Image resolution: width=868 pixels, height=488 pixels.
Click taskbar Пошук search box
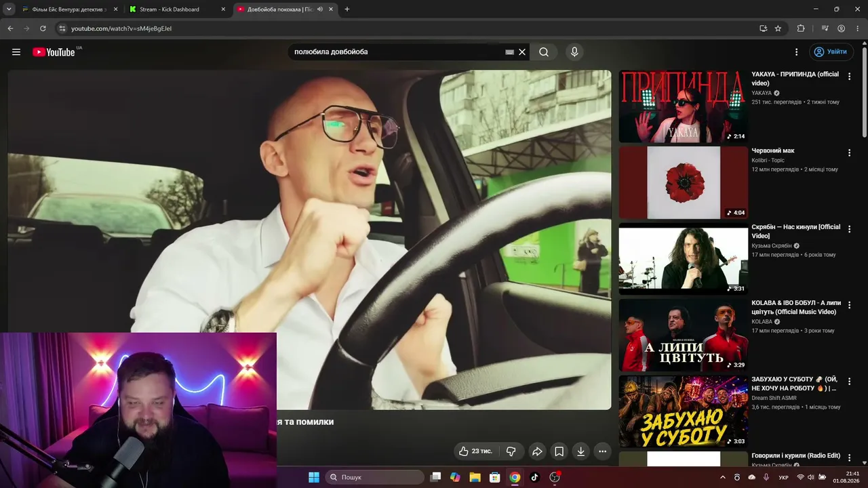pyautogui.click(x=374, y=477)
